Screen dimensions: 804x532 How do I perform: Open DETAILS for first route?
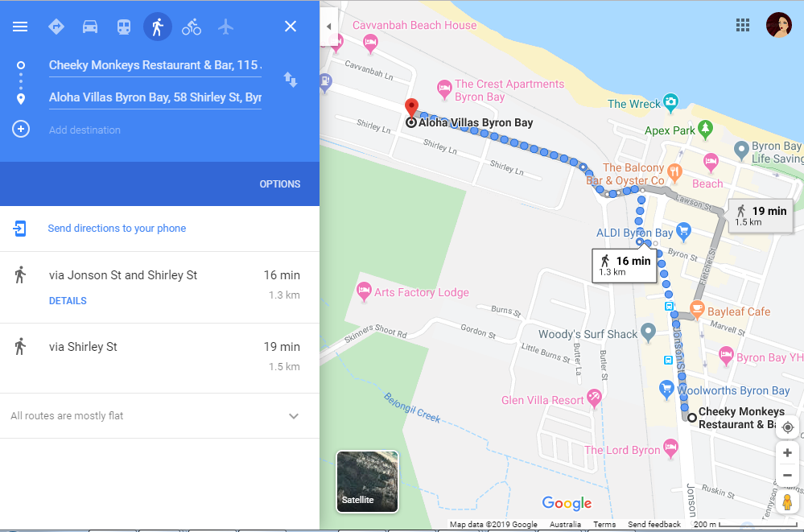(68, 301)
